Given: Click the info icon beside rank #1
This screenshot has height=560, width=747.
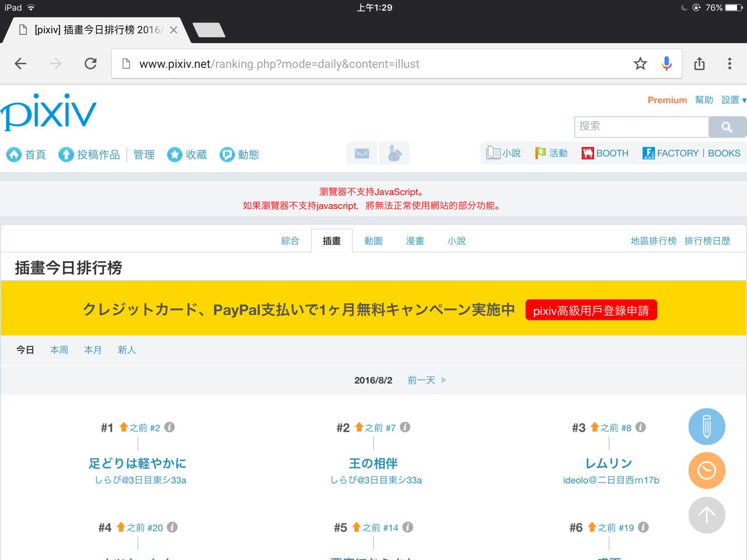Looking at the screenshot, I should coord(170,427).
